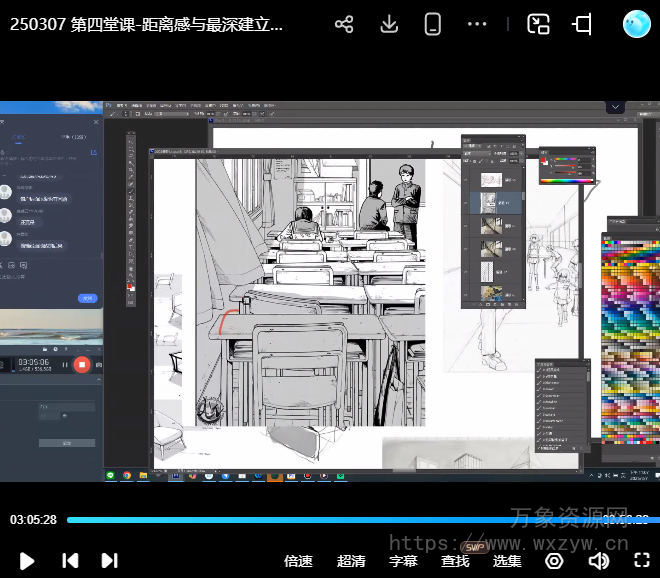This screenshot has height=578, width=660.
Task: Open picture-in-picture mini window mode
Action: coord(539,24)
